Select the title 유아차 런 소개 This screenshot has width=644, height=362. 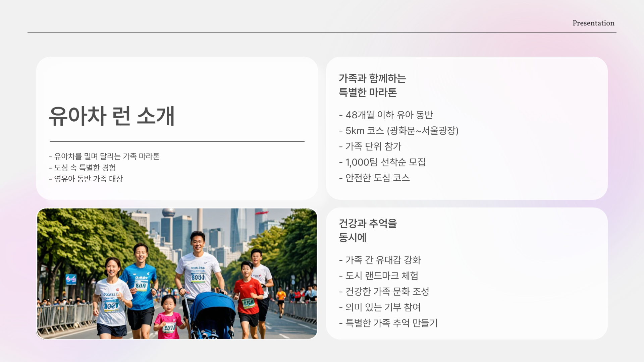pos(112,116)
